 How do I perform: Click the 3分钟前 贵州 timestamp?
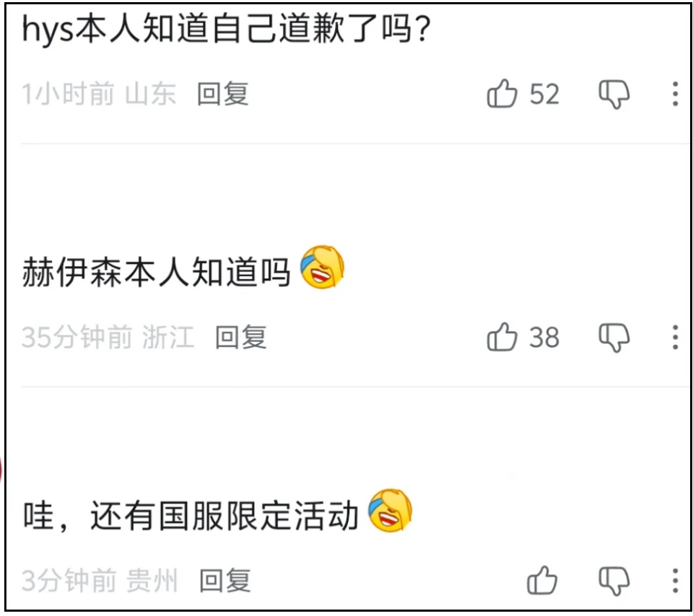click(99, 580)
